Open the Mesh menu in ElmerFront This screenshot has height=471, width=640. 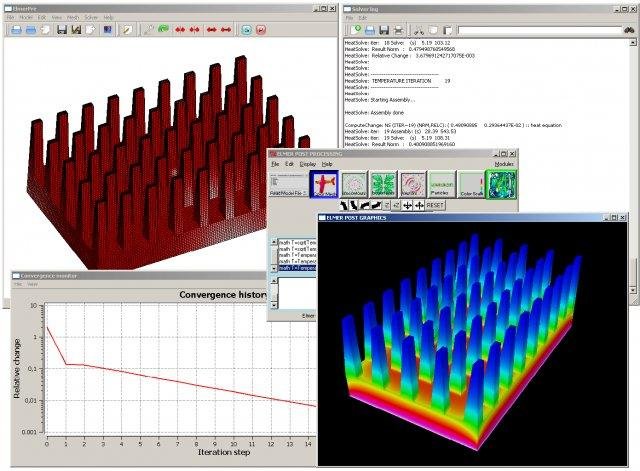click(x=73, y=17)
